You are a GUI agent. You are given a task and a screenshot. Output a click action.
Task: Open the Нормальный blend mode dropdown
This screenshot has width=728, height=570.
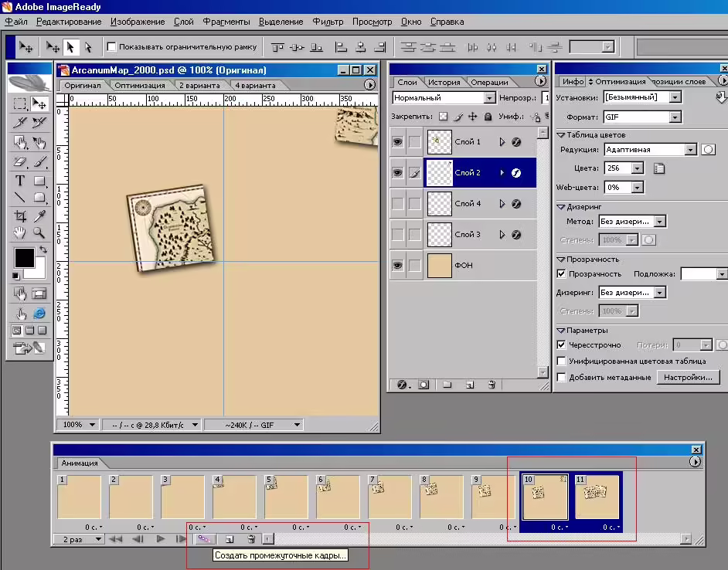[444, 97]
